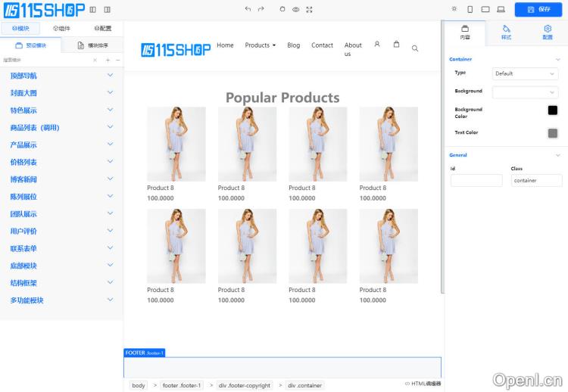Click the user account icon in page header
The width and height of the screenshot is (568, 392).
pyautogui.click(x=377, y=45)
